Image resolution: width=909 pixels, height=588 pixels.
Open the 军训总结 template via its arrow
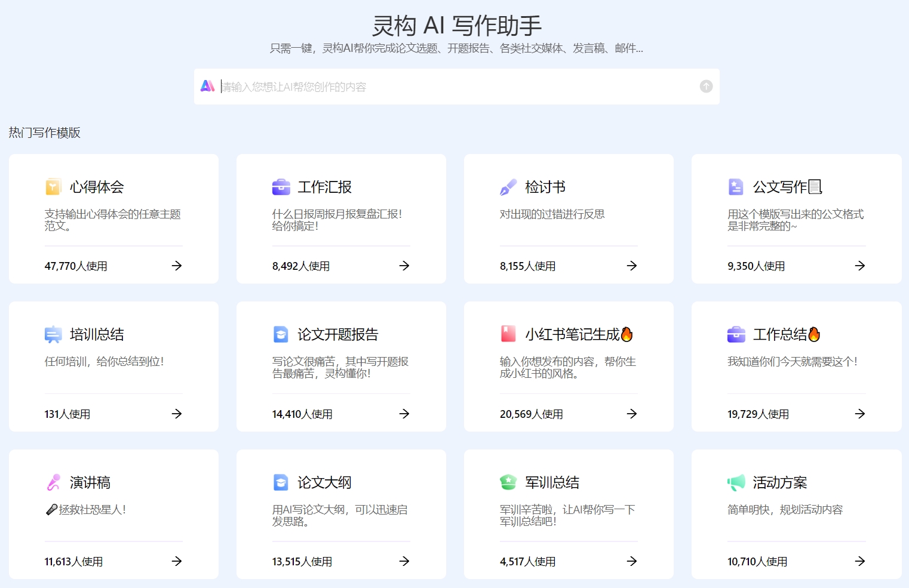point(632,561)
